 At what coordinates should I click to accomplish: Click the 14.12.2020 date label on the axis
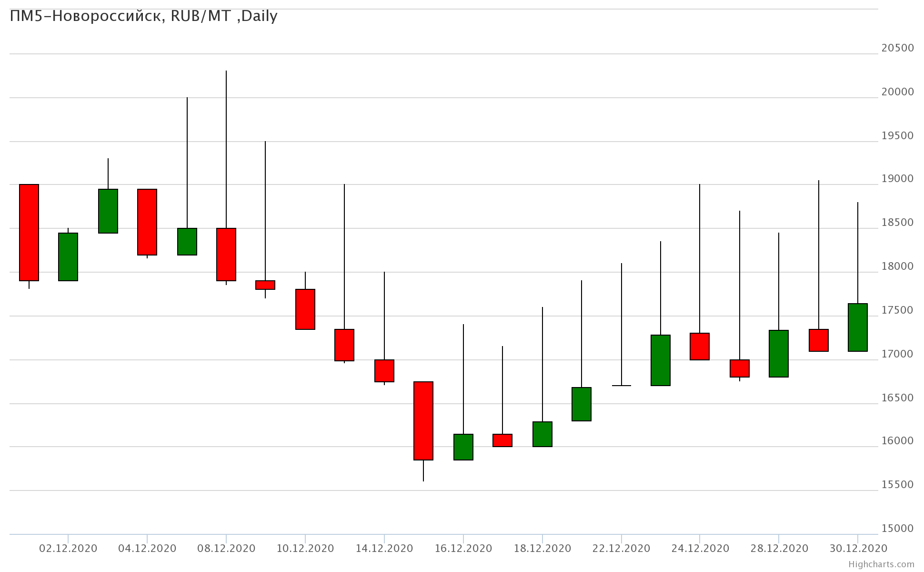click(384, 548)
